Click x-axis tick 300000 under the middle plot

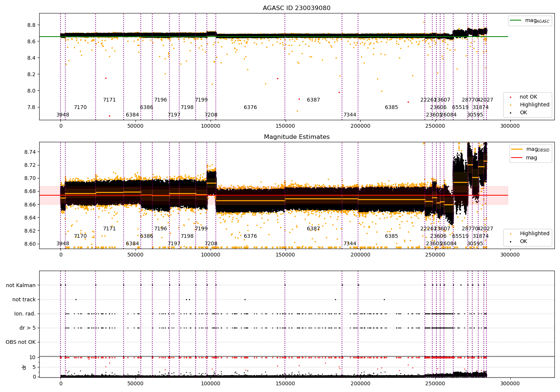[x=510, y=255]
